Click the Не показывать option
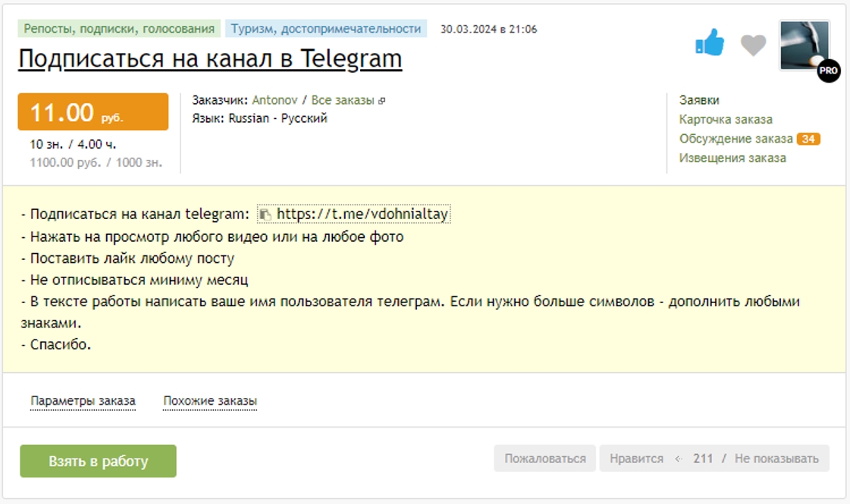Screen dimensions: 850x504 point(776,459)
